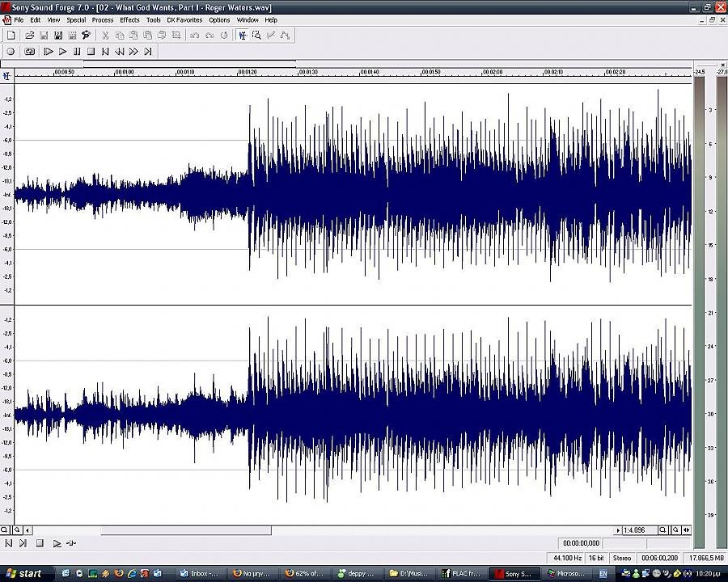Click the New file toolbar icon

click(x=11, y=36)
